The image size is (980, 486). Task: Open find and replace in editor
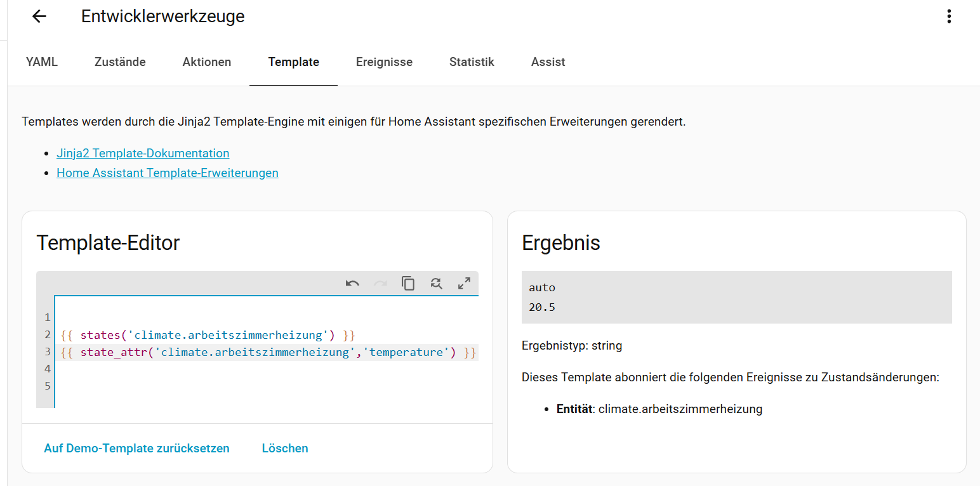[436, 284]
